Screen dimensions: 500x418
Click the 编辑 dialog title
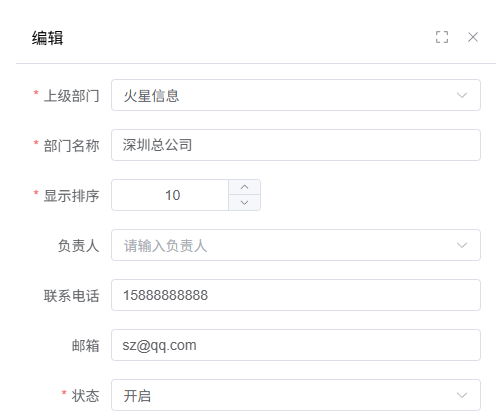pos(47,38)
